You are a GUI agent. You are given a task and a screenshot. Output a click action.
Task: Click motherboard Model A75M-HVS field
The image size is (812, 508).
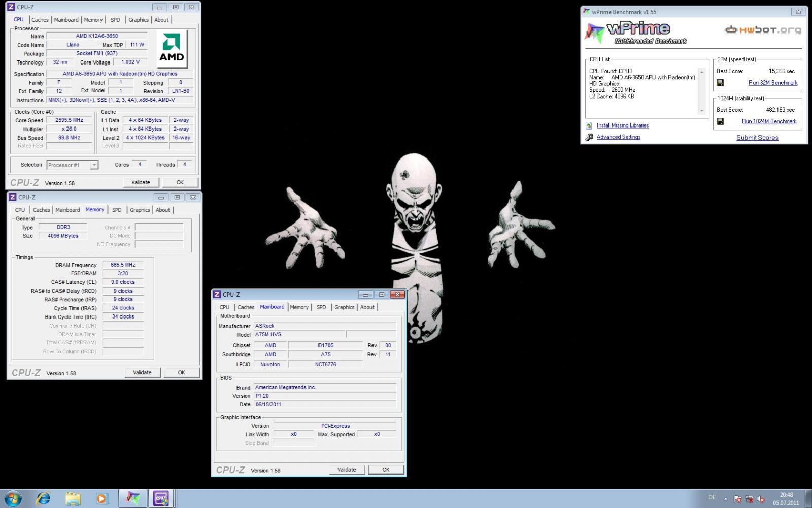point(299,334)
